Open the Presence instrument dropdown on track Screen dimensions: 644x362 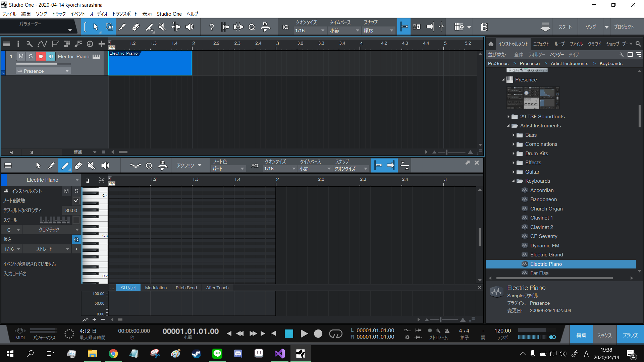pos(43,71)
